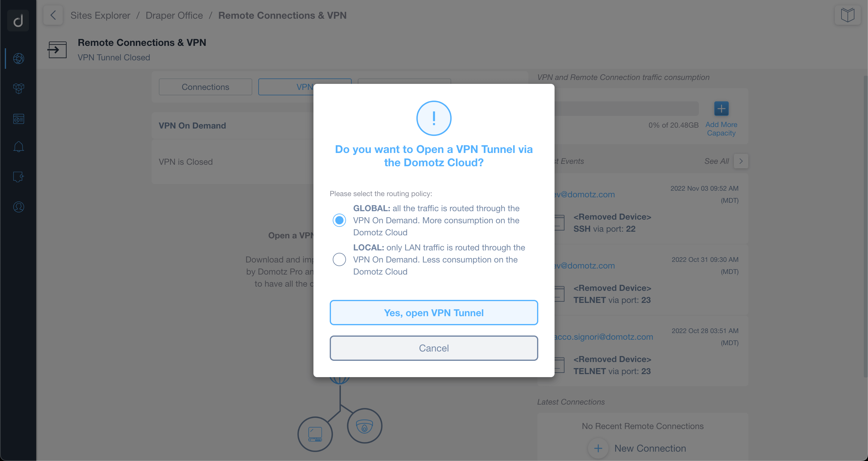
Task: Click the back arrow navigation button
Action: coord(53,15)
